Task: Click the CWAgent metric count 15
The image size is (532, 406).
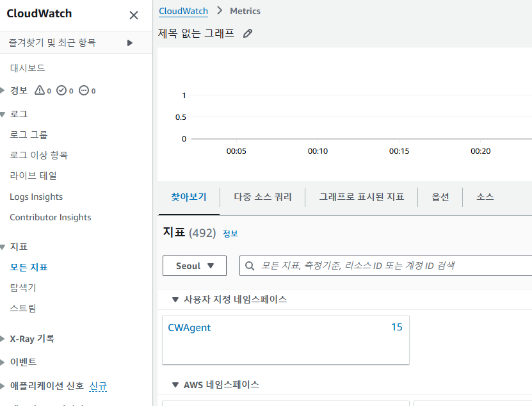Action: coord(397,327)
